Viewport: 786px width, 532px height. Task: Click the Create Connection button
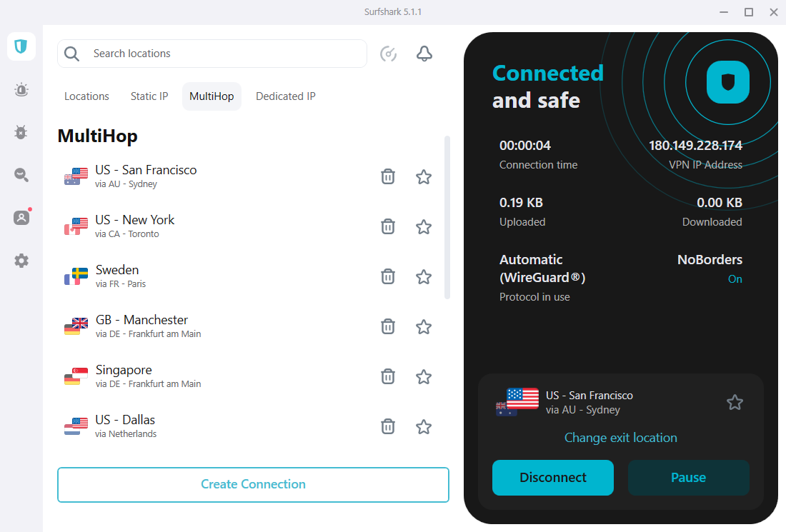[x=253, y=484]
